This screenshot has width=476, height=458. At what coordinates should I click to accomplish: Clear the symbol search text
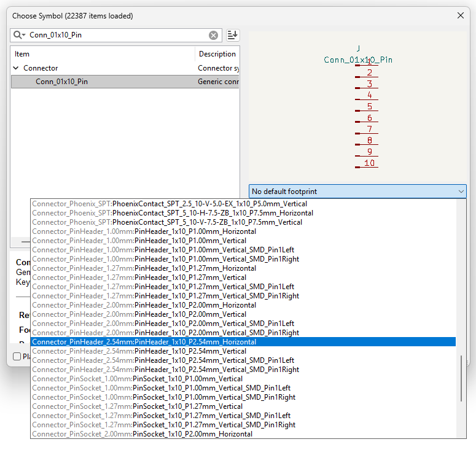click(213, 36)
